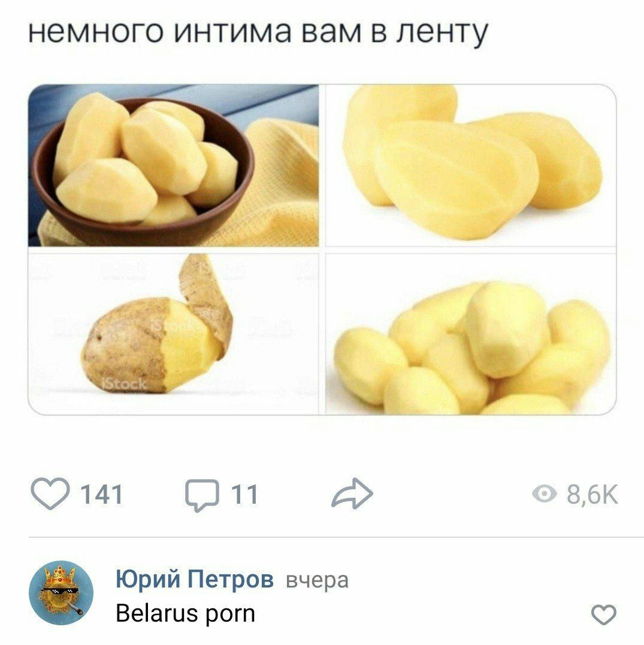644x645 pixels.
Task: Open the photo of piled small peeled potatoes
Action: (471, 334)
